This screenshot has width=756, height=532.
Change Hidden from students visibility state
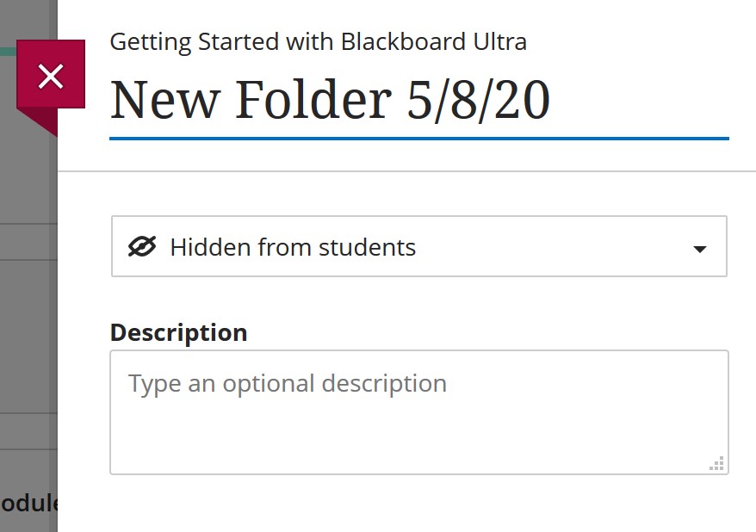tap(418, 246)
